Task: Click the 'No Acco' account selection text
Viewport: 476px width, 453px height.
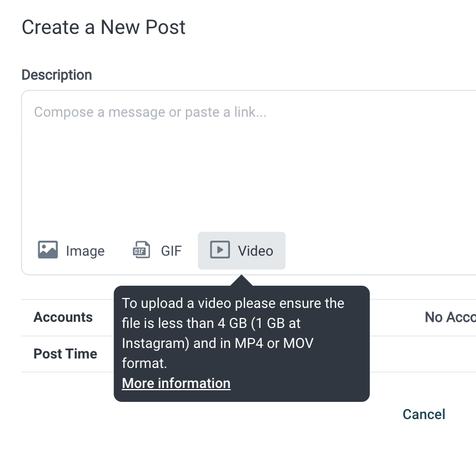Action: pos(450,317)
